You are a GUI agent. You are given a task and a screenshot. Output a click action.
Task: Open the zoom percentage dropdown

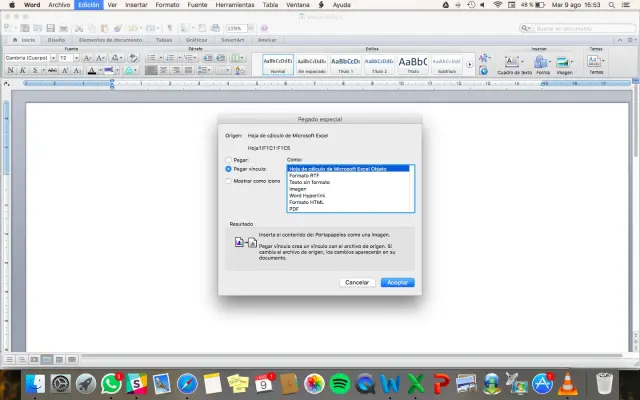pyautogui.click(x=251, y=28)
